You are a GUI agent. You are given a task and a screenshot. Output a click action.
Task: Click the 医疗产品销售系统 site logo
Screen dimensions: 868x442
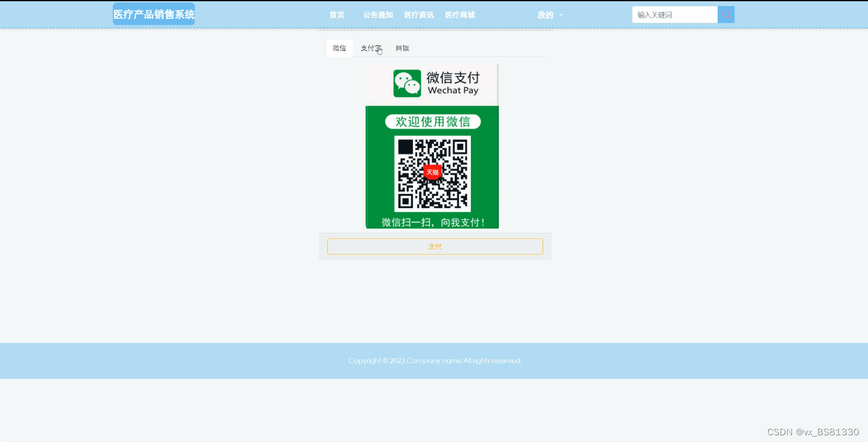tap(154, 14)
